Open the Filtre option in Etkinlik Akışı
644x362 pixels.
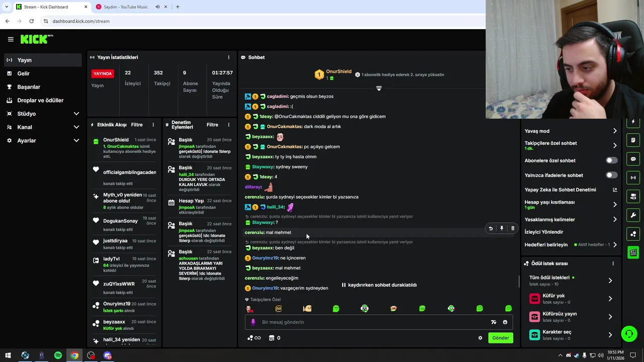coord(137,125)
